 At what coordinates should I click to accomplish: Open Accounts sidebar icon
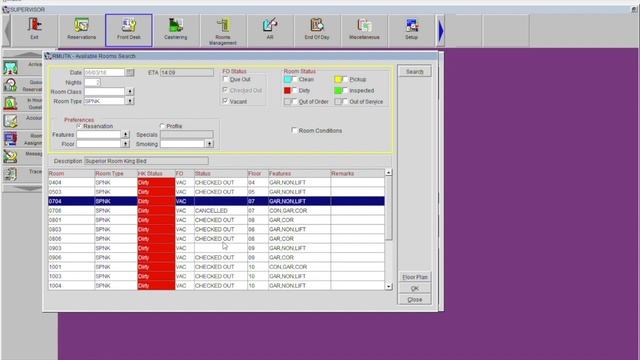pos(11,121)
